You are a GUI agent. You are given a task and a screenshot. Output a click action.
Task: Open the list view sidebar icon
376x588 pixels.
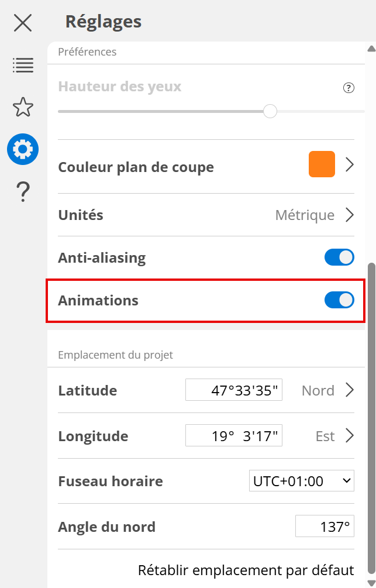[x=23, y=65]
